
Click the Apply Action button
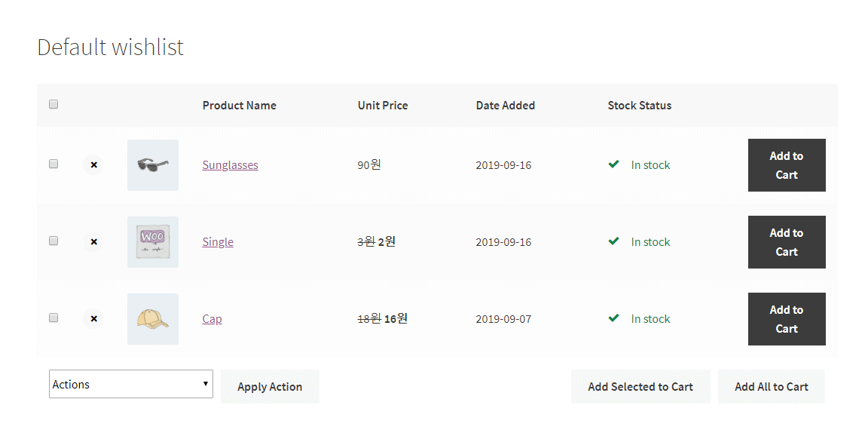(x=270, y=387)
